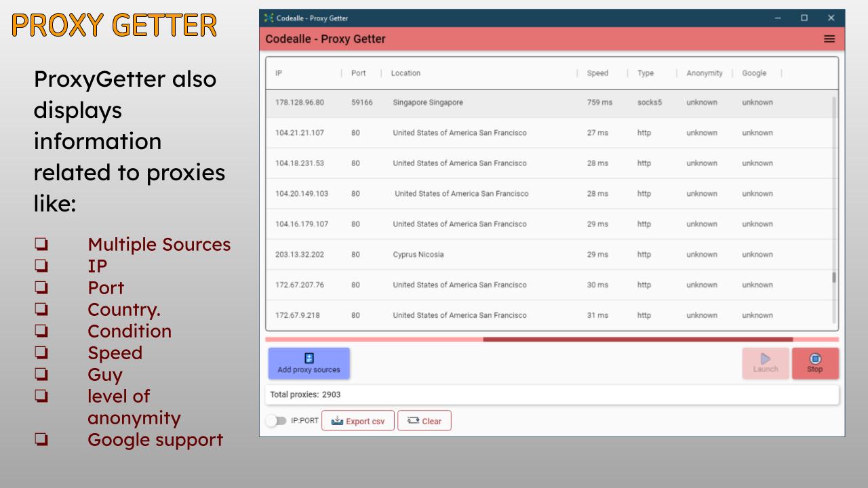Close the Proxy Getter window
The height and width of the screenshot is (488, 868).
(x=831, y=18)
